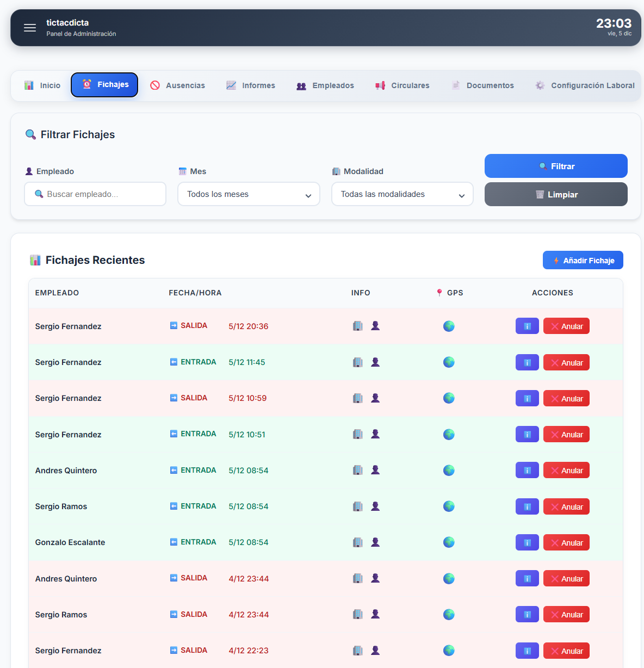This screenshot has width=644, height=668.
Task: Open the Modalidad dropdown
Action: click(402, 194)
